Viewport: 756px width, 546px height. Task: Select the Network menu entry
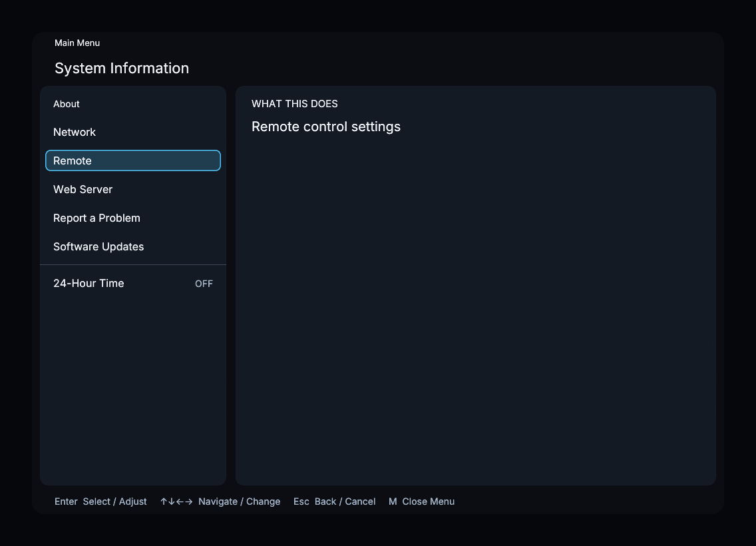(133, 132)
